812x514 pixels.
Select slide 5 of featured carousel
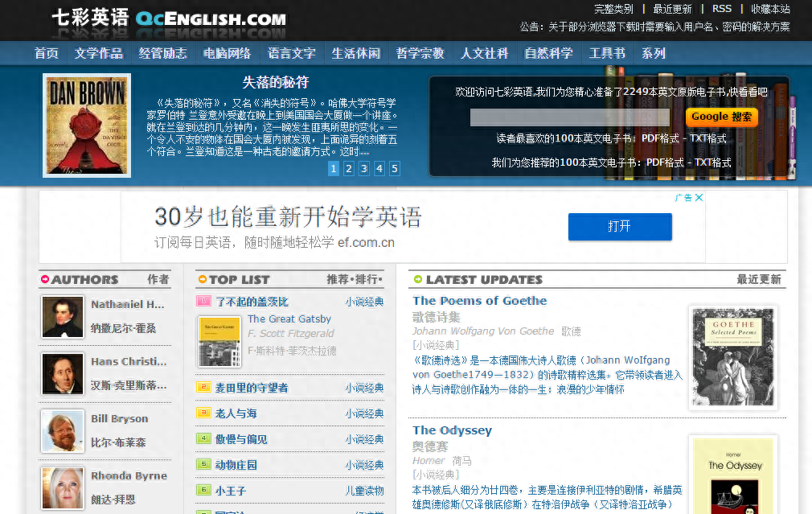(395, 168)
